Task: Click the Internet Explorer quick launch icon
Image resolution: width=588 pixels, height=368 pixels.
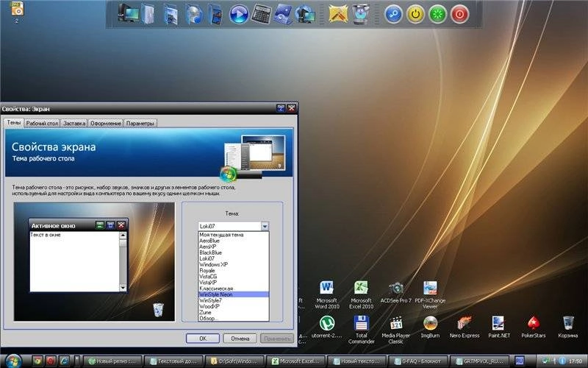Action: pos(64,361)
